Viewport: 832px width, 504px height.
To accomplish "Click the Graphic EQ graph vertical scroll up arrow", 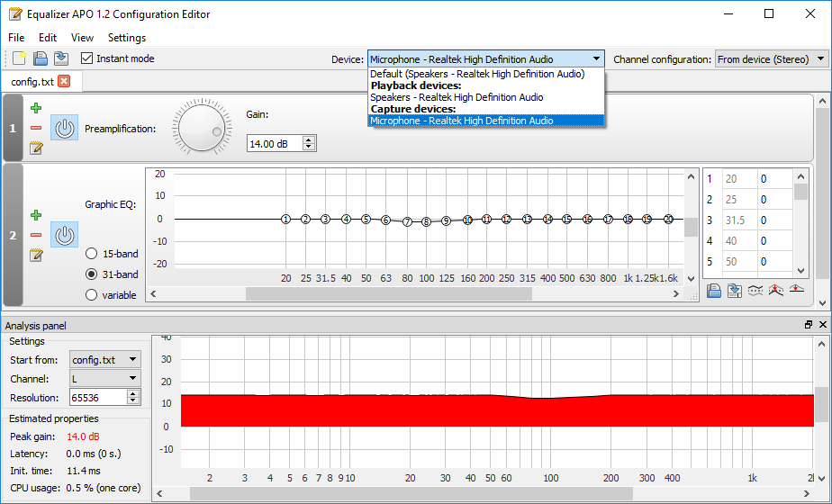I will coord(691,176).
